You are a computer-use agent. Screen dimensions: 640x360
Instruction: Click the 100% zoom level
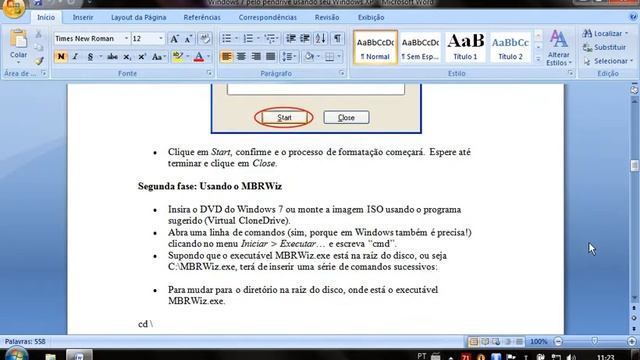pyautogui.click(x=538, y=341)
